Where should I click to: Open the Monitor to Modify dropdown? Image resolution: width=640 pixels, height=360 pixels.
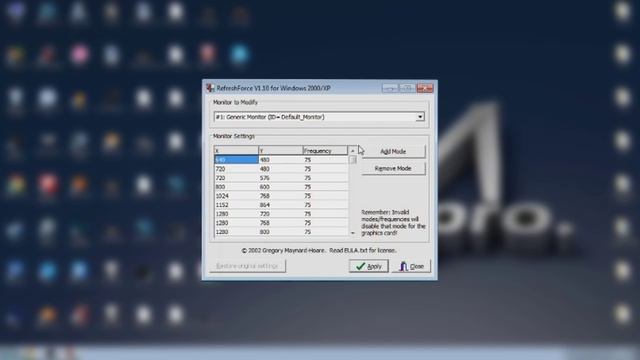click(420, 117)
